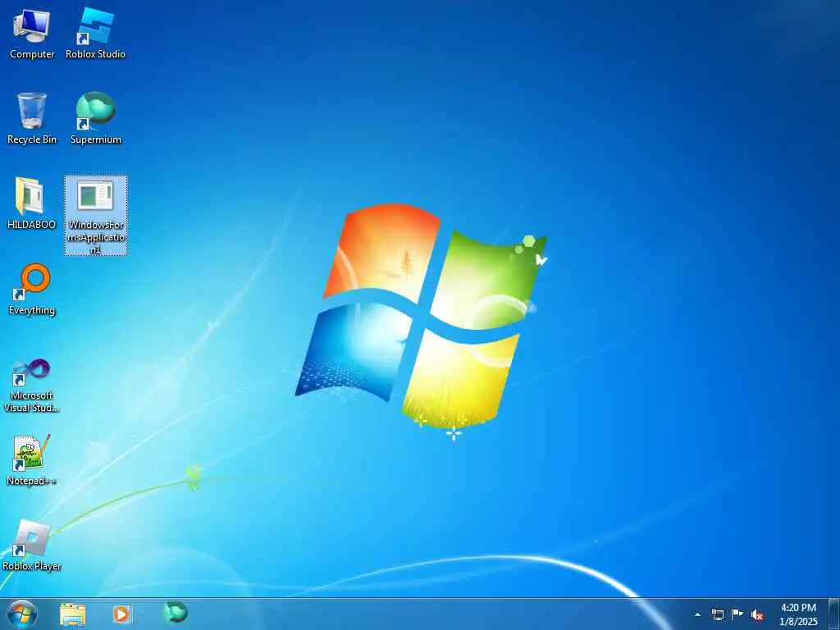Click the Show desktop strip beside clock
Screen dimensions: 840x630
click(x=833, y=614)
